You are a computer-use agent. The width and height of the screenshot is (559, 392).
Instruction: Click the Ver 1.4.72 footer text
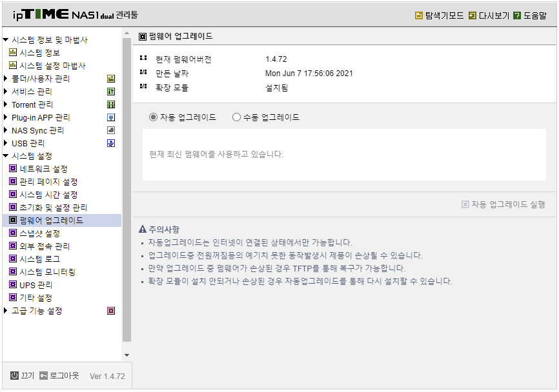pos(107,377)
